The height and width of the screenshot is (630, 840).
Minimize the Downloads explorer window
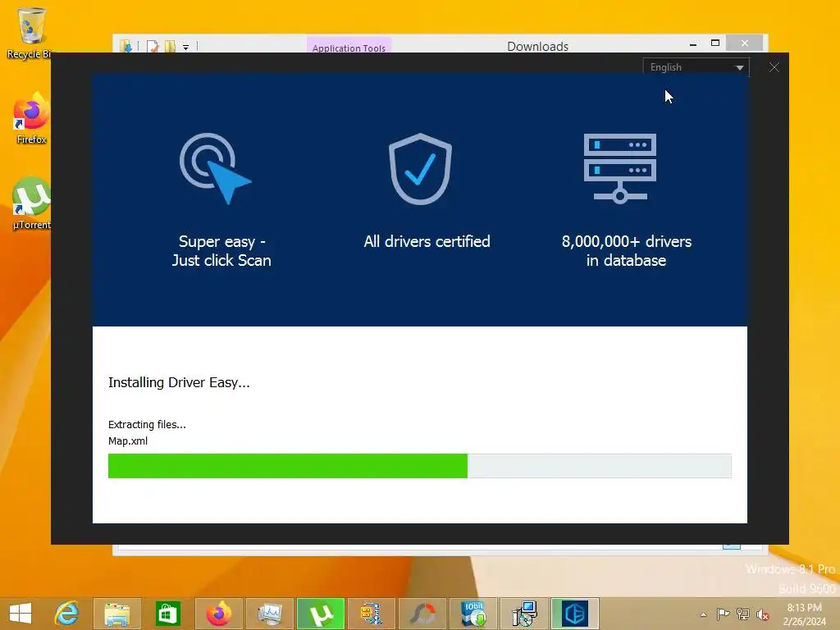point(693,43)
